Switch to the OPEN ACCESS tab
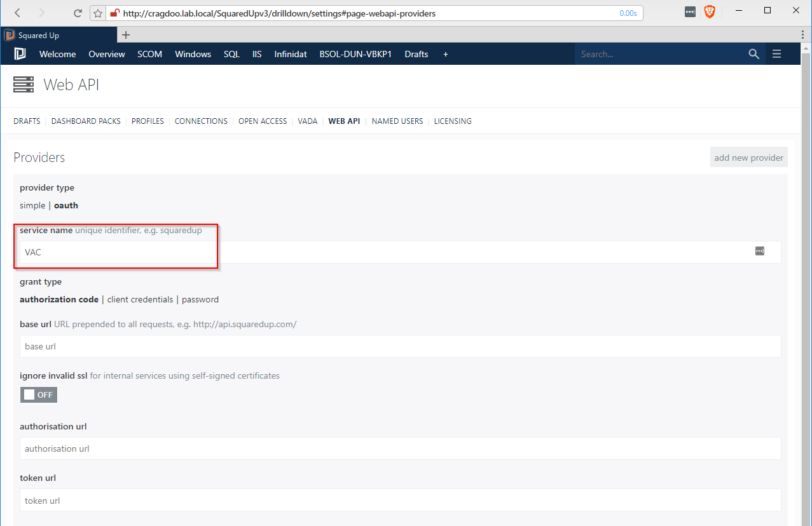812x526 pixels. pyautogui.click(x=263, y=121)
